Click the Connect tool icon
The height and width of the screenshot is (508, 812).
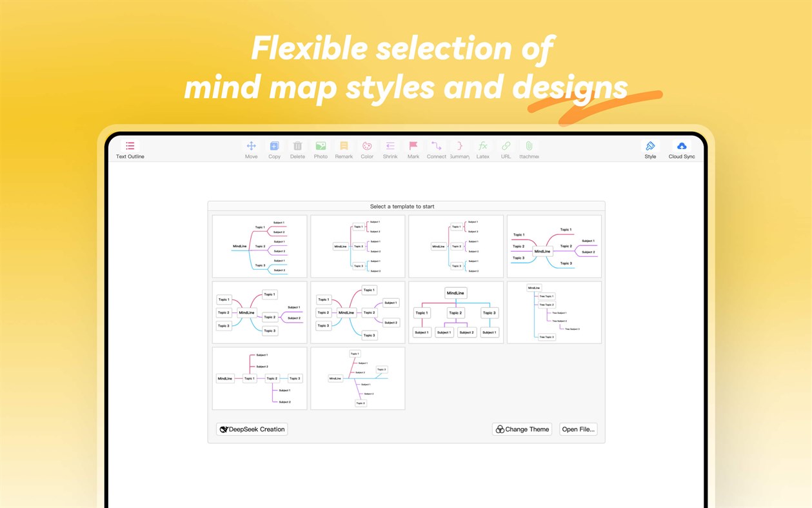pos(437,146)
